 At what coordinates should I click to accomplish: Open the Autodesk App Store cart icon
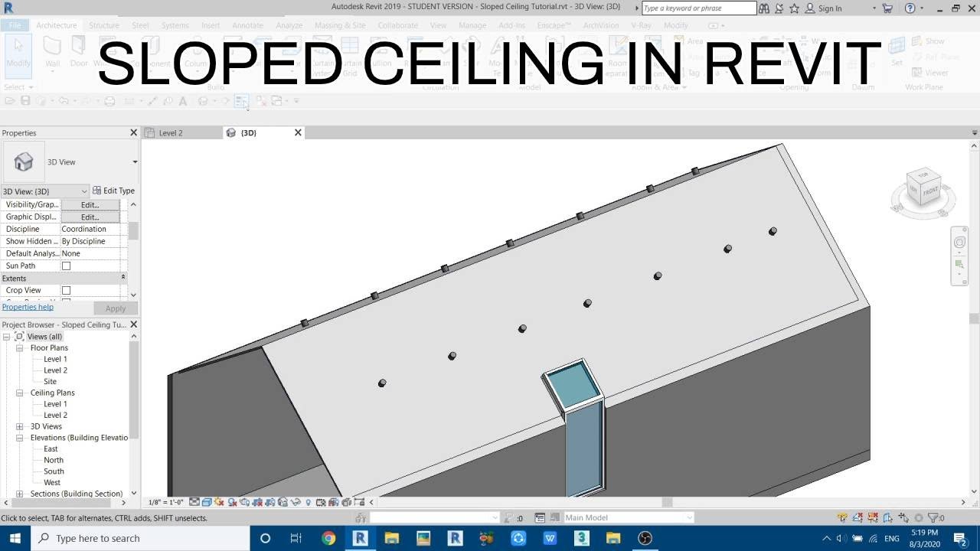coord(887,8)
